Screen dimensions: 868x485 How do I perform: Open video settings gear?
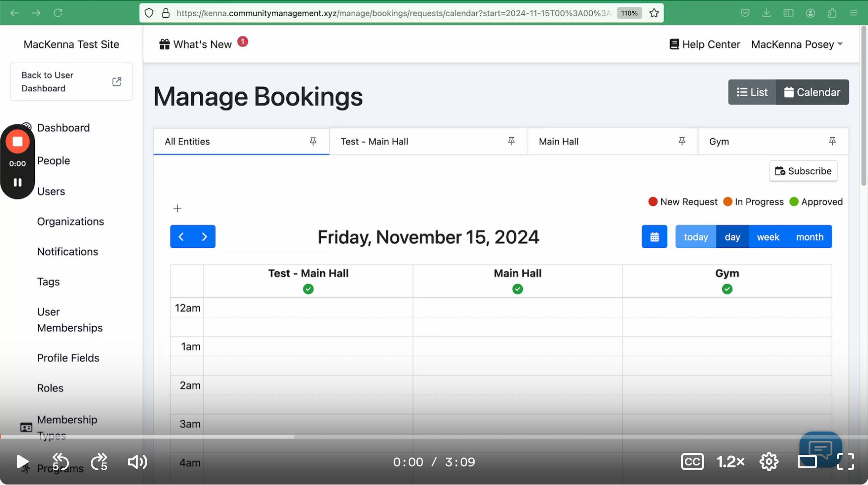coord(769,462)
